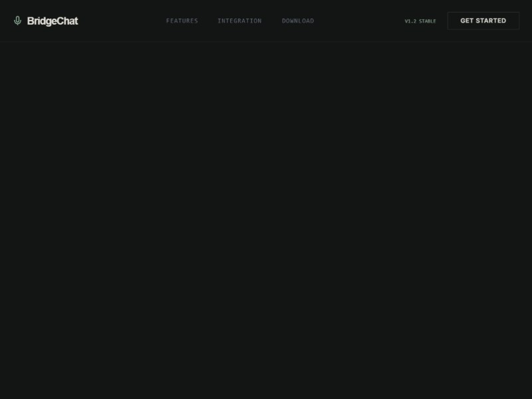Click the GET STARTED button

(x=483, y=20)
